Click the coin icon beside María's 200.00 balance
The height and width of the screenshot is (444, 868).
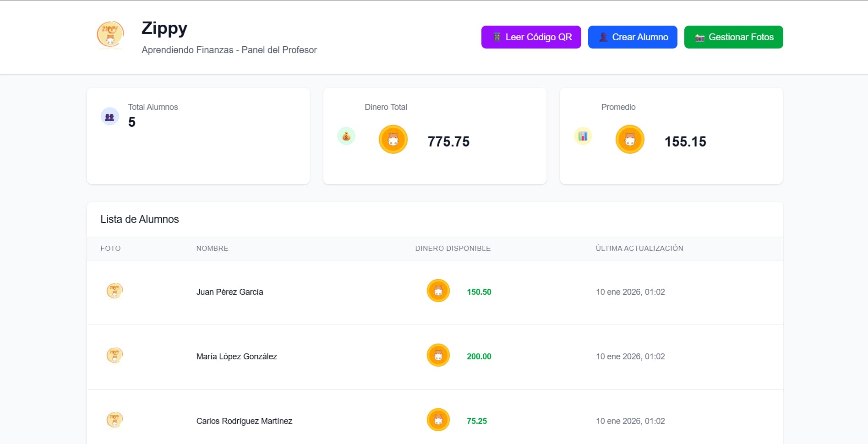[x=438, y=355]
